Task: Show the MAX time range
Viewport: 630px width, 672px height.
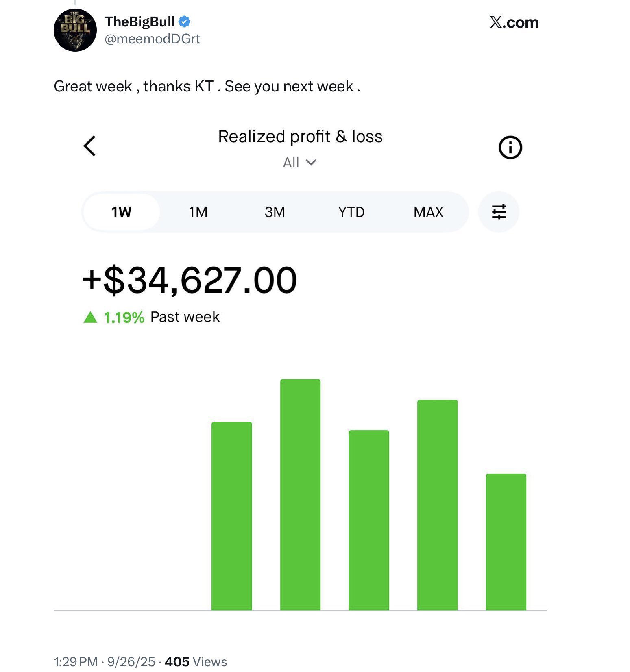Action: pos(428,212)
